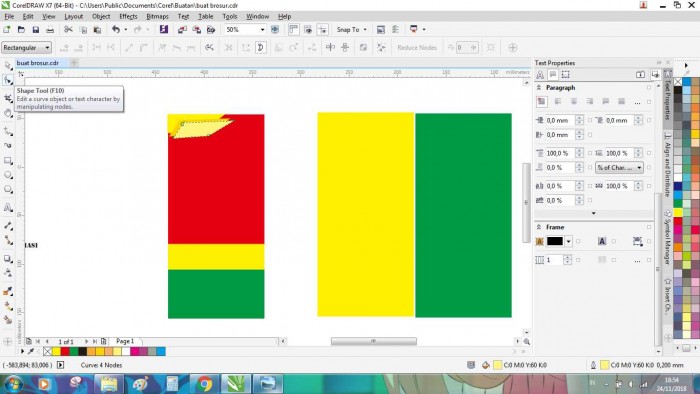Screen dimensions: 700x394
Task: Select no horizontal alignment in Paragraph
Action: point(542,102)
